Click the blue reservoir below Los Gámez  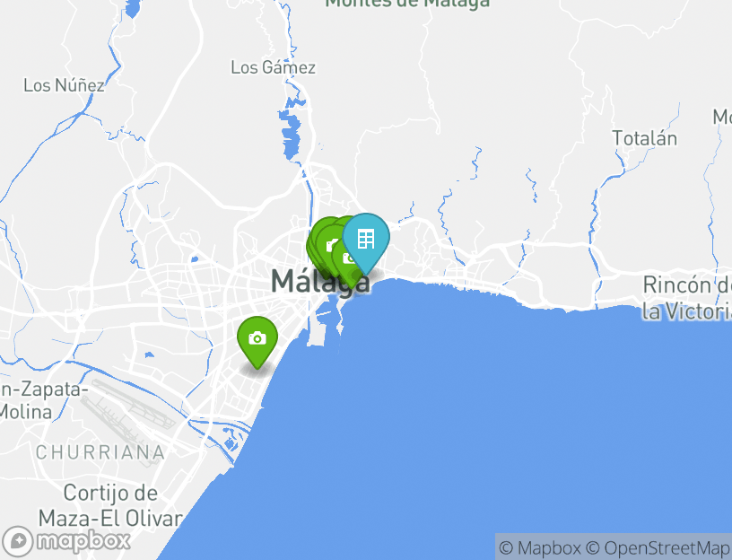(291, 131)
